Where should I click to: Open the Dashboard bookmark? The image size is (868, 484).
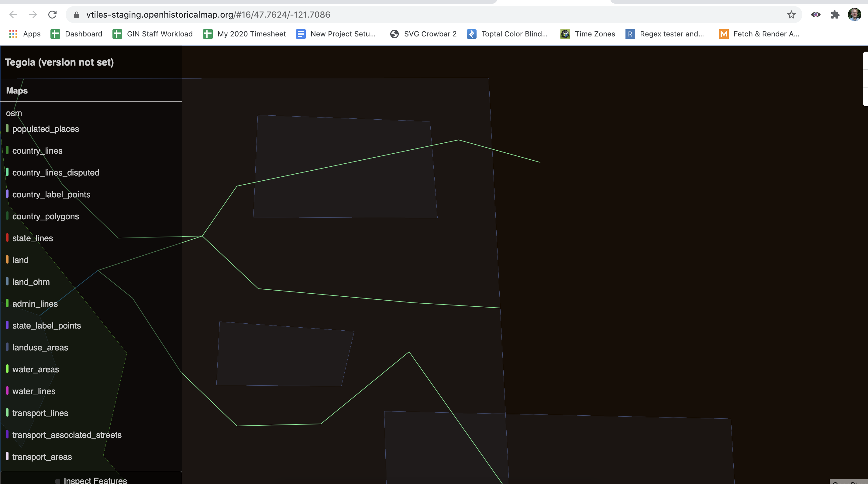[76, 34]
